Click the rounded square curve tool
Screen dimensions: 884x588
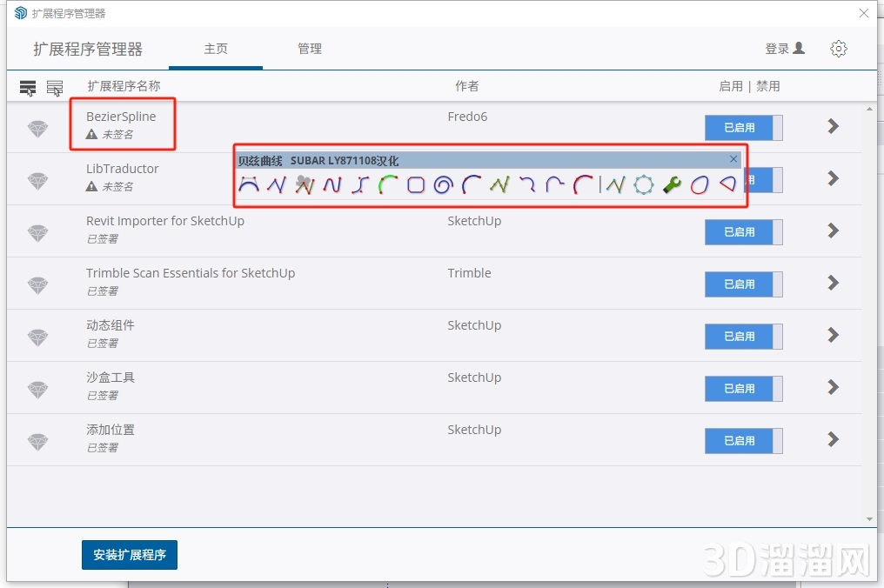coord(416,184)
